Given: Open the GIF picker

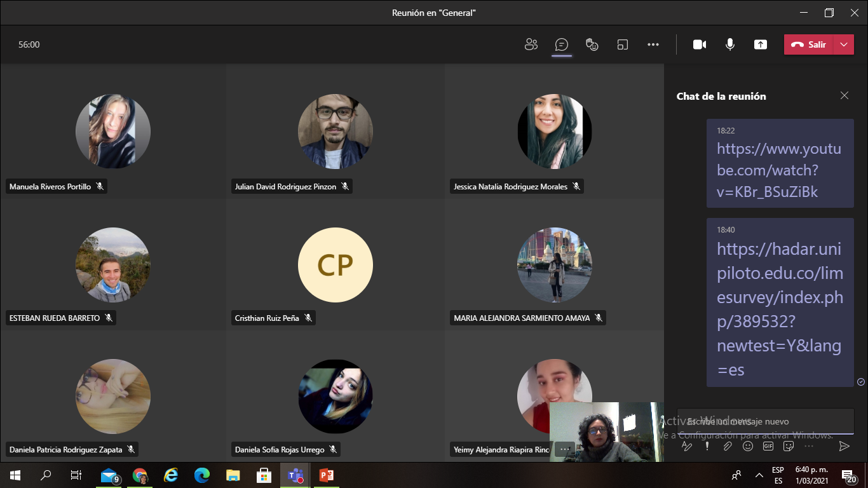Looking at the screenshot, I should (x=768, y=446).
